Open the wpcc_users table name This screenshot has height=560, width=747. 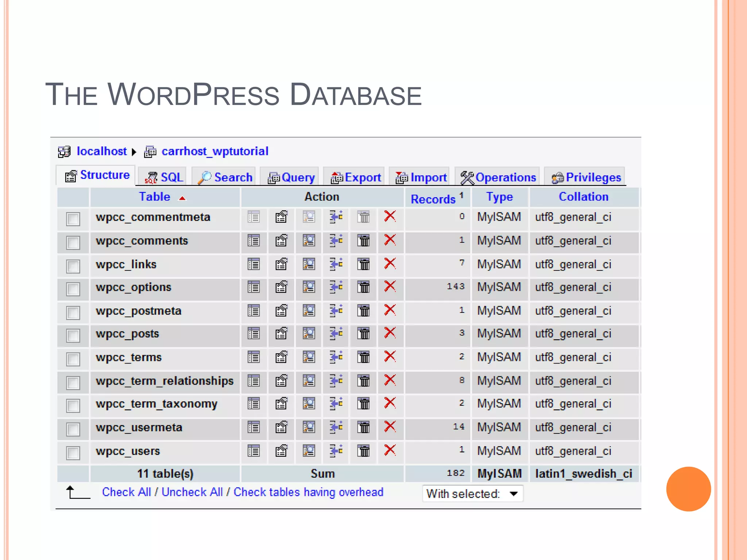(128, 451)
